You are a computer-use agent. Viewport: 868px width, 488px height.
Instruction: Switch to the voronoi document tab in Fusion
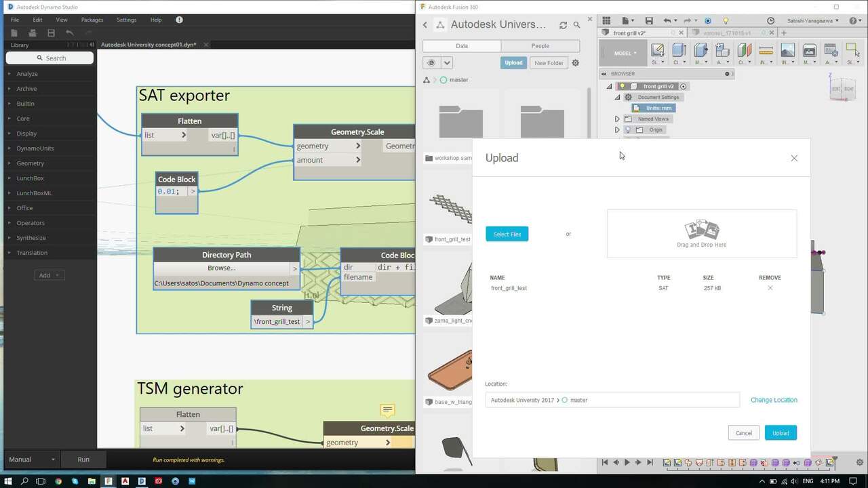coord(726,33)
